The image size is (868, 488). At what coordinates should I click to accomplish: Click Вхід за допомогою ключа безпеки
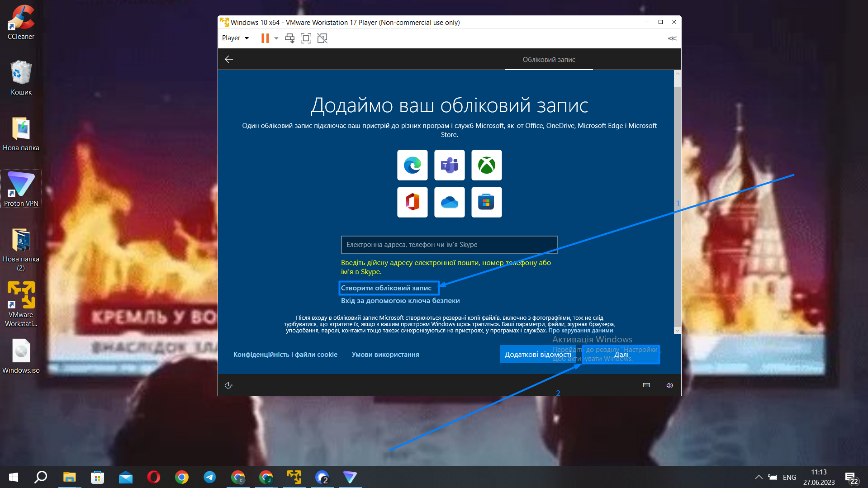pyautogui.click(x=400, y=301)
